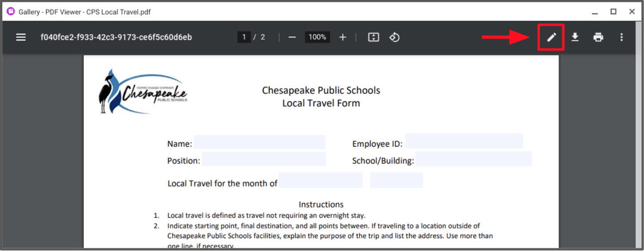Viewport: 644px width, 251px height.
Task: Click the file name f040fce2-f933-42c3-9173-ce6f5c60d6eb
Action: tap(116, 37)
